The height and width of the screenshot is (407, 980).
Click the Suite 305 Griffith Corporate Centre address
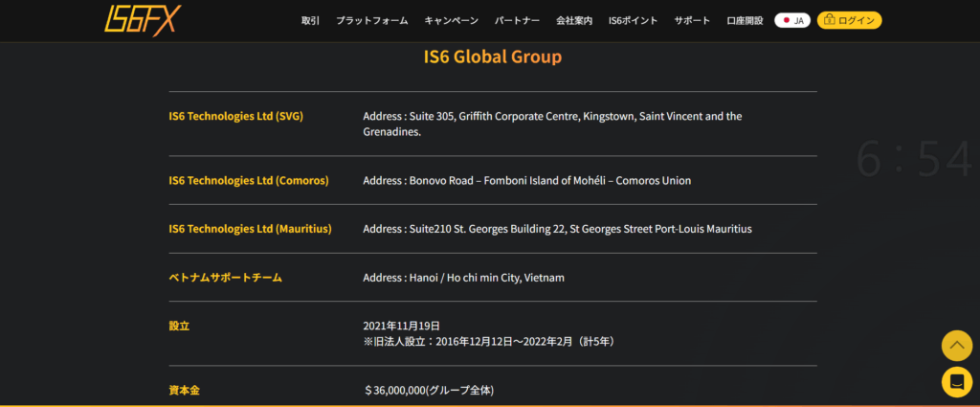[x=552, y=124]
